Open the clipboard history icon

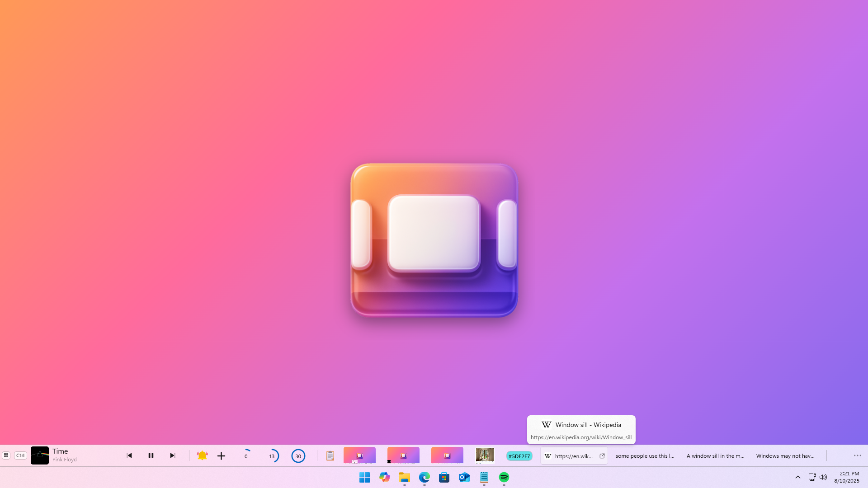330,455
